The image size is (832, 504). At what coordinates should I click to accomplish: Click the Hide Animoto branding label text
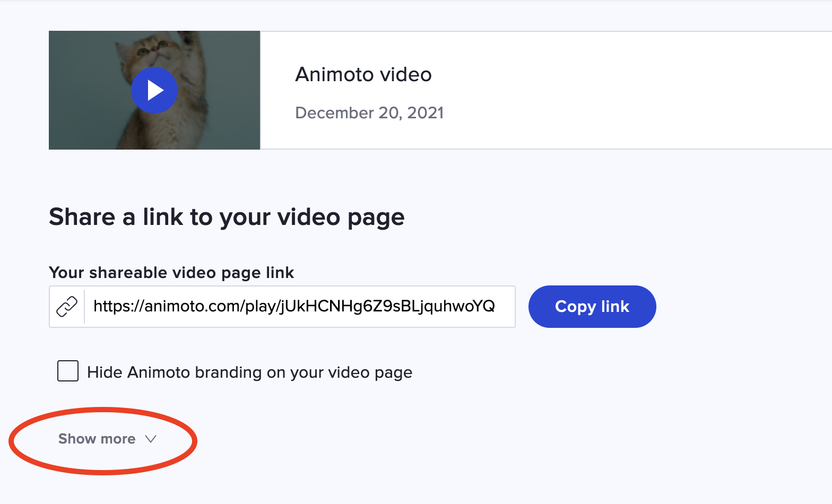(249, 372)
